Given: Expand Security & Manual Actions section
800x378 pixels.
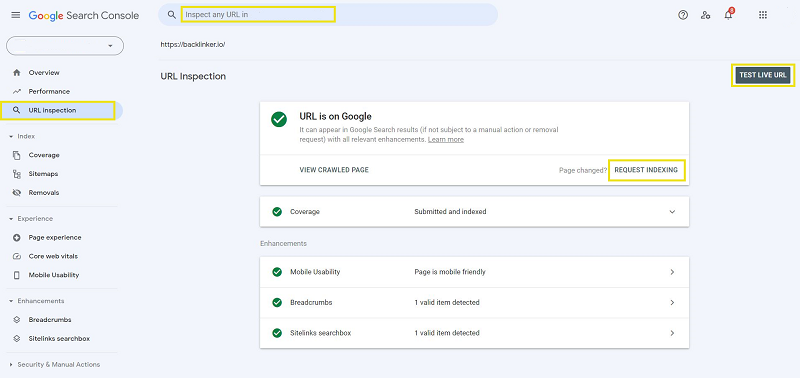Looking at the screenshot, I should click(x=11, y=365).
